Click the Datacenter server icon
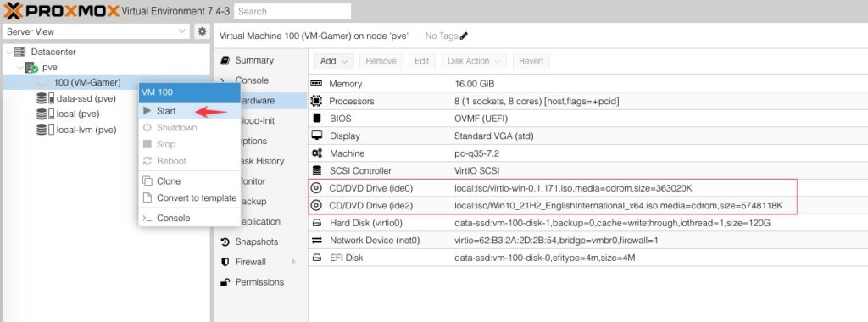Image resolution: width=868 pixels, height=322 pixels. (20, 52)
